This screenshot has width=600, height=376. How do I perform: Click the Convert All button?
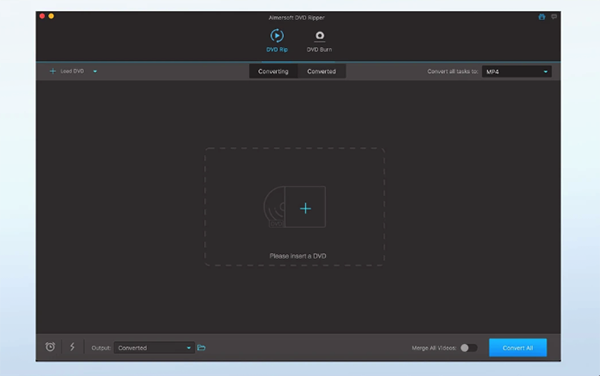(518, 348)
